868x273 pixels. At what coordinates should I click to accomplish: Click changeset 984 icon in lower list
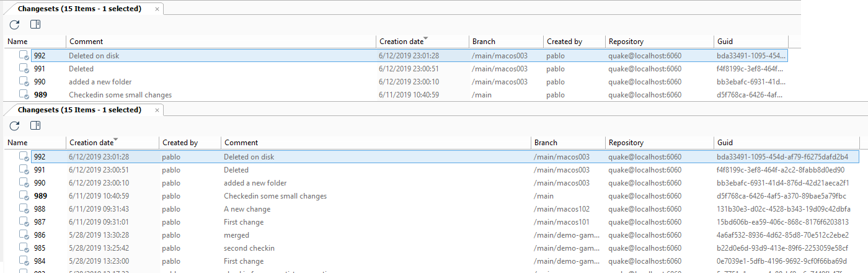coord(24,261)
